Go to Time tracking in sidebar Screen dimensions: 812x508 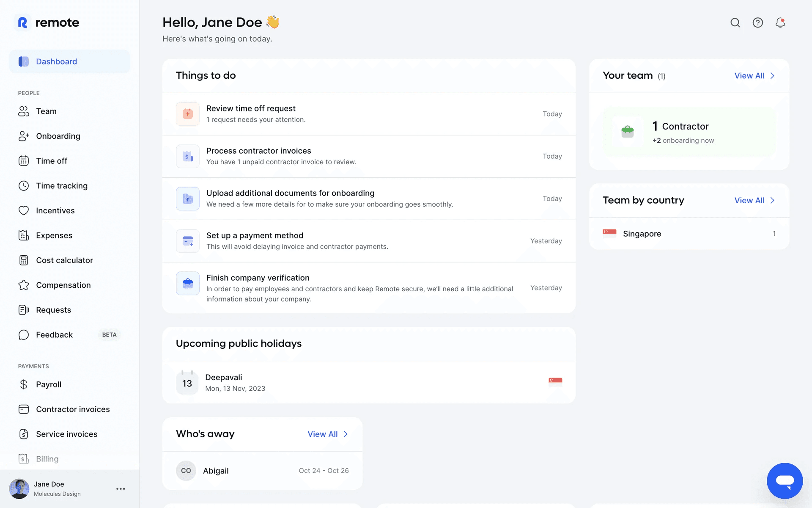tap(62, 186)
